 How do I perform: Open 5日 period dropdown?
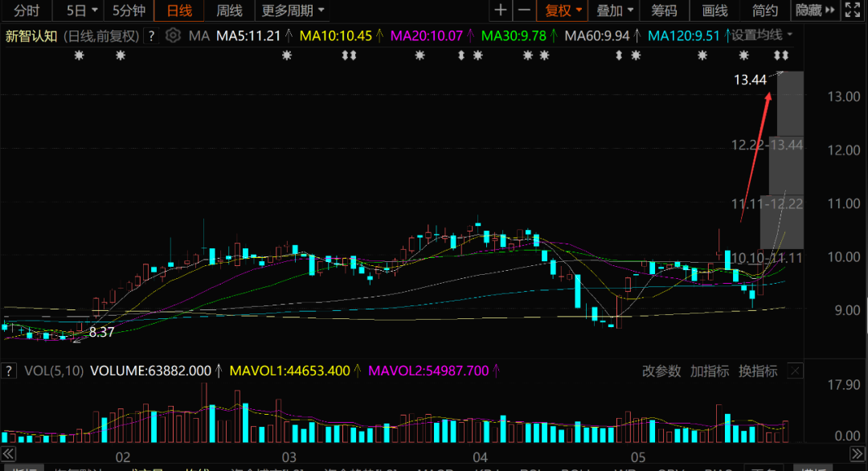(x=81, y=10)
